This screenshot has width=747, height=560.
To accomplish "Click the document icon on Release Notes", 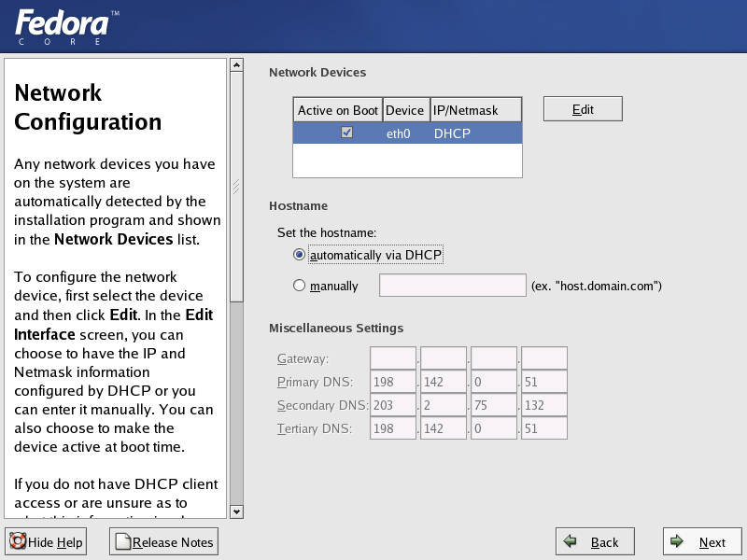I will pyautogui.click(x=123, y=541).
